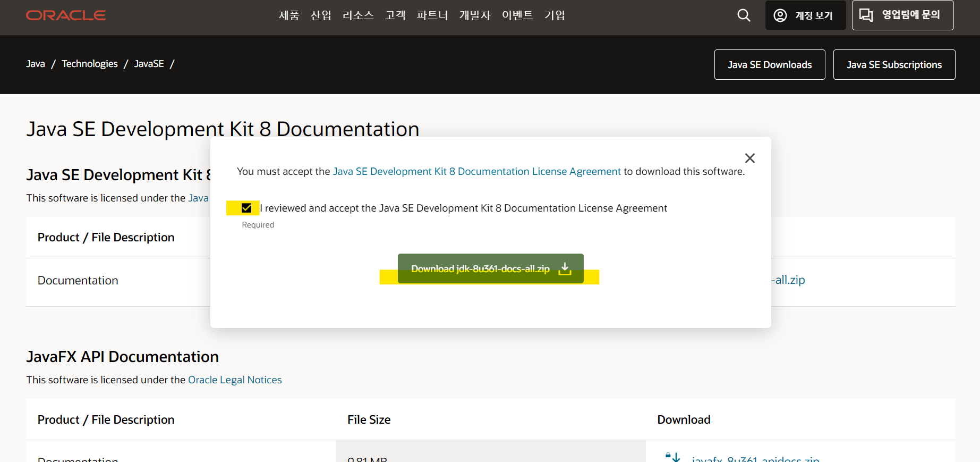The width and height of the screenshot is (980, 462).
Task: Open Java SE Downloads
Action: 770,64
